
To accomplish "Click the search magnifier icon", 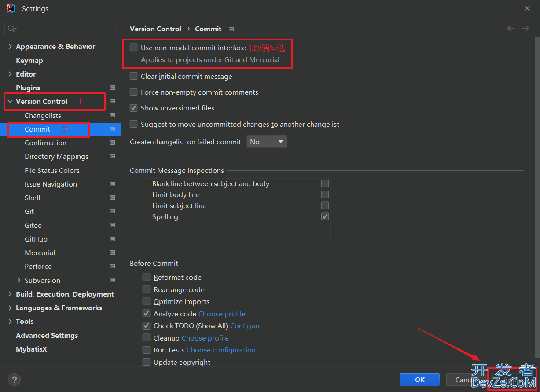I will [x=11, y=29].
